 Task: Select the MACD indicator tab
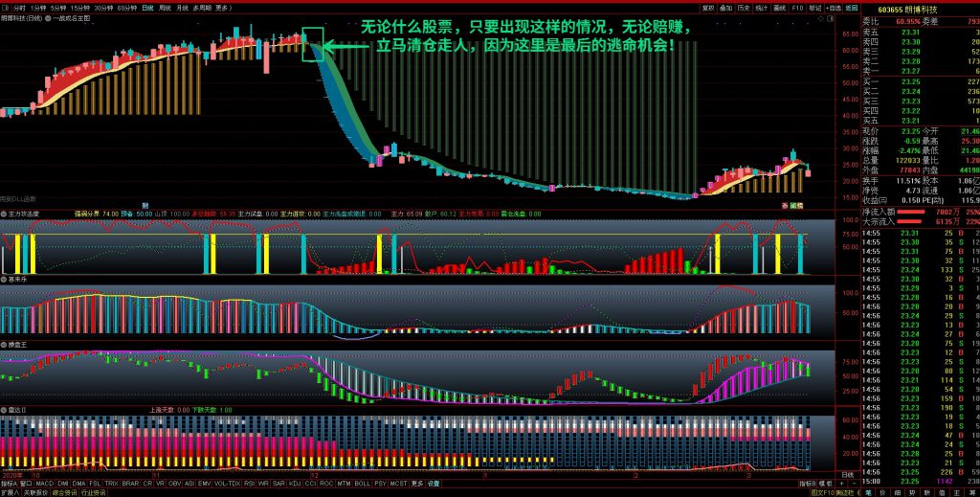click(x=44, y=484)
